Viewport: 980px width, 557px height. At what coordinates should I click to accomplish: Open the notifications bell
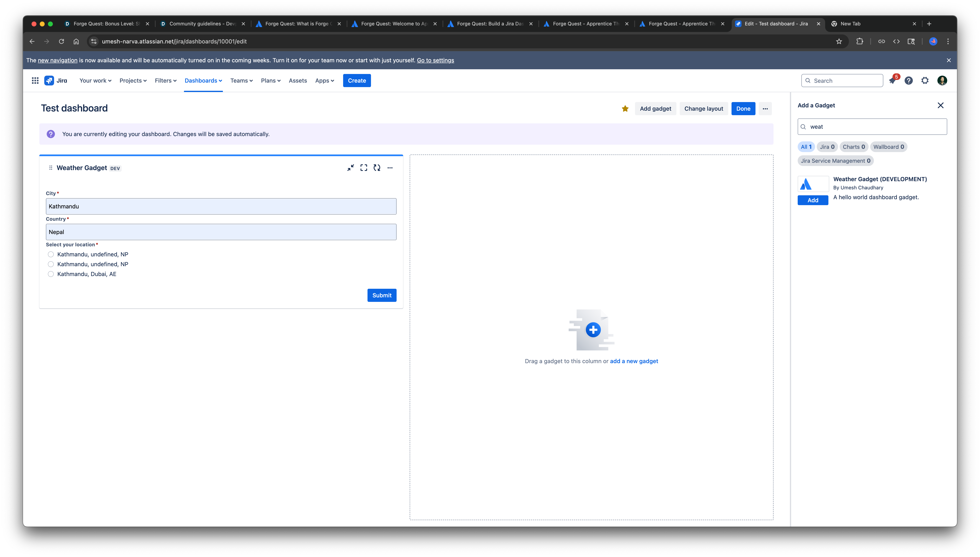click(893, 80)
